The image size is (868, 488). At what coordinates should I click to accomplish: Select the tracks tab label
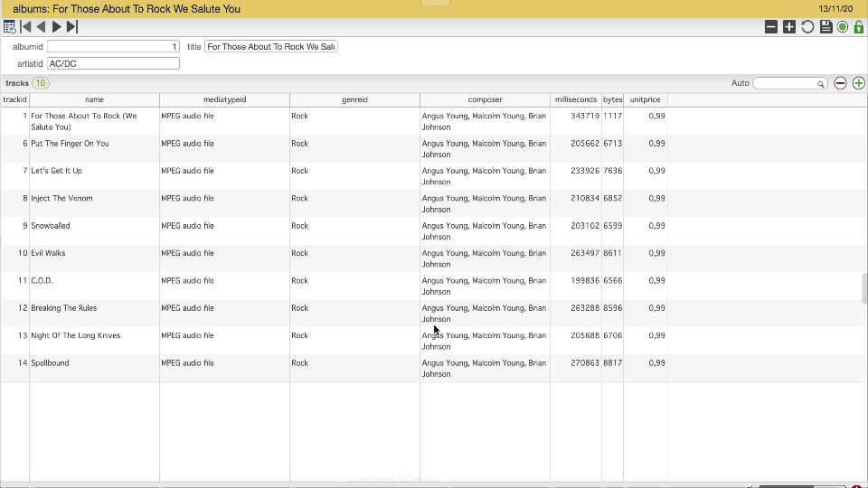pos(17,83)
